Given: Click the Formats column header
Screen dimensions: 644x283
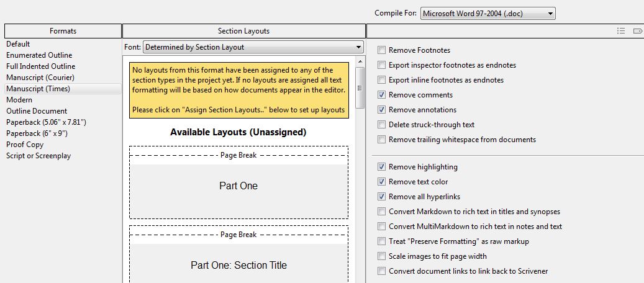Looking at the screenshot, I should coord(63,31).
